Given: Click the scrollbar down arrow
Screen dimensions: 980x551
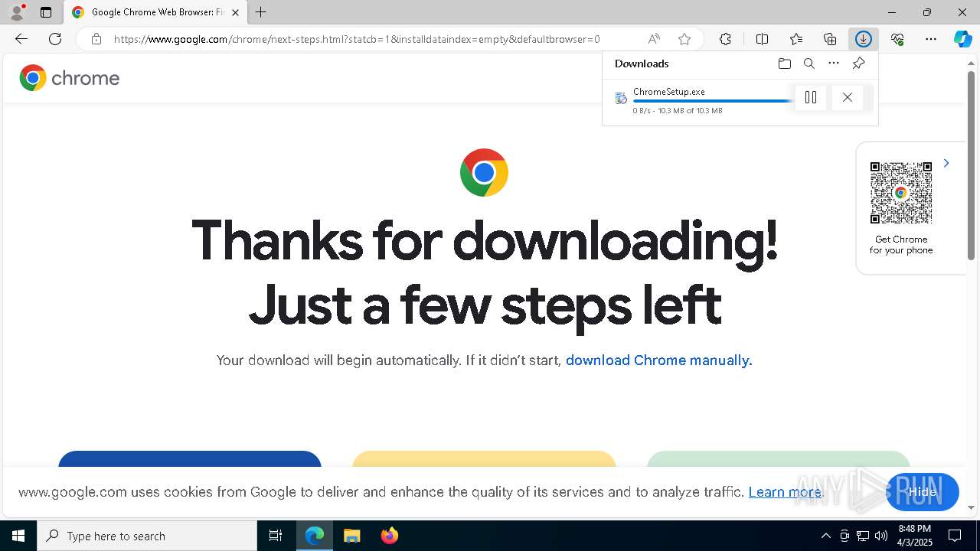Looking at the screenshot, I should (971, 507).
